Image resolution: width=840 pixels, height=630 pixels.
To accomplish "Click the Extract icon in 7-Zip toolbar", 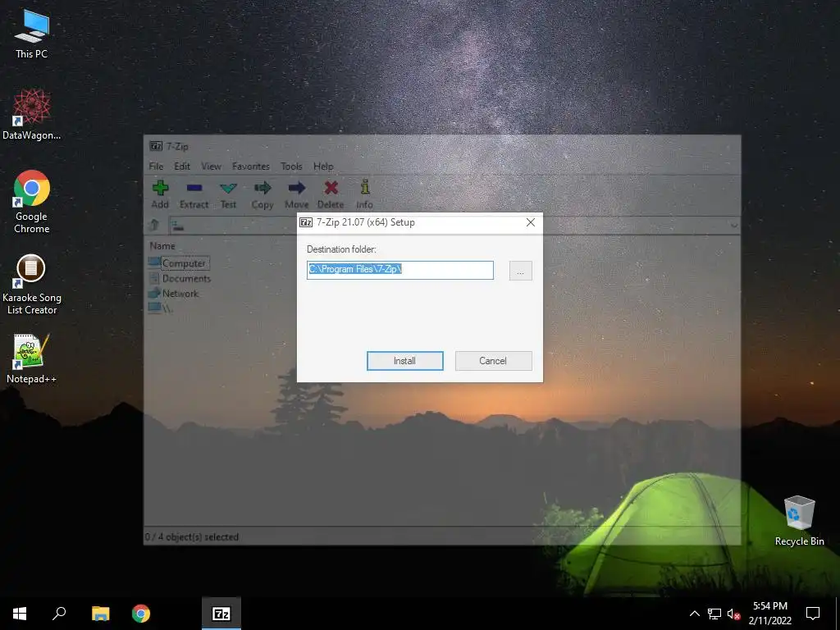I will pos(194,188).
